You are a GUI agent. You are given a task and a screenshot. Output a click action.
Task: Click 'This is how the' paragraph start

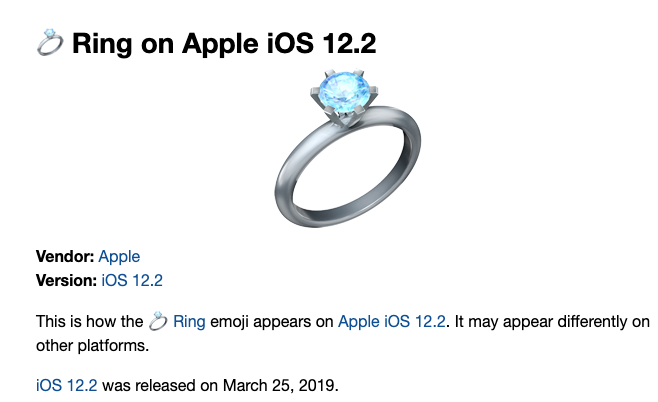tap(88, 322)
